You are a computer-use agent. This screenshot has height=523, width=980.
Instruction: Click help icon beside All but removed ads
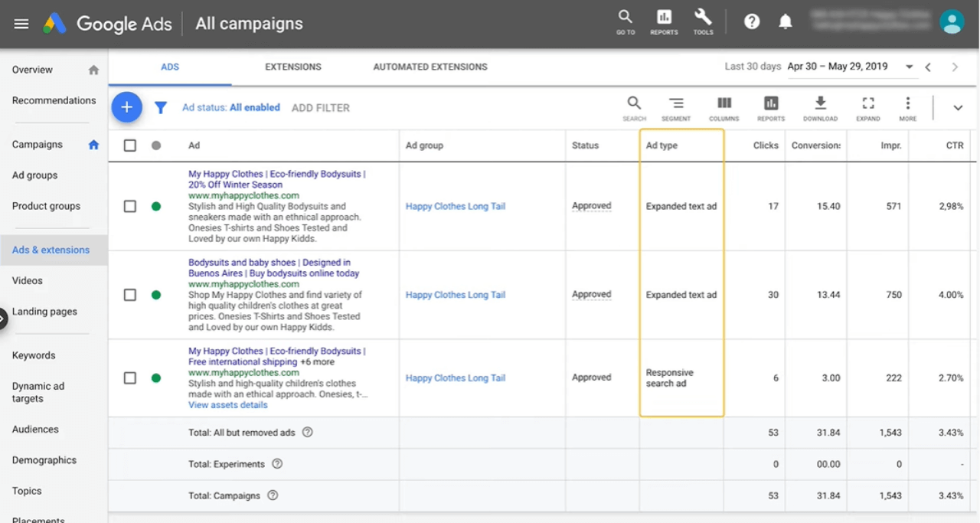tap(308, 432)
